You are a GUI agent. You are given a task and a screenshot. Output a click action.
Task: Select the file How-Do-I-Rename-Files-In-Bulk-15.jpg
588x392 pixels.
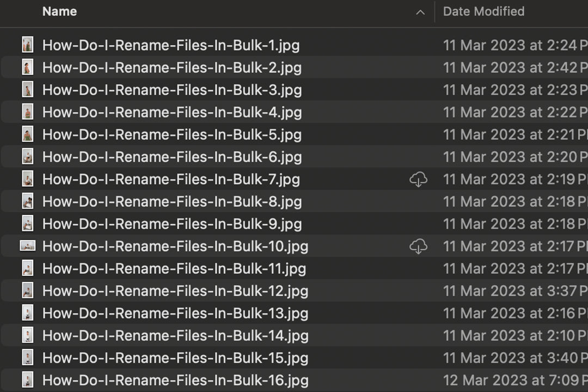pyautogui.click(x=218, y=357)
